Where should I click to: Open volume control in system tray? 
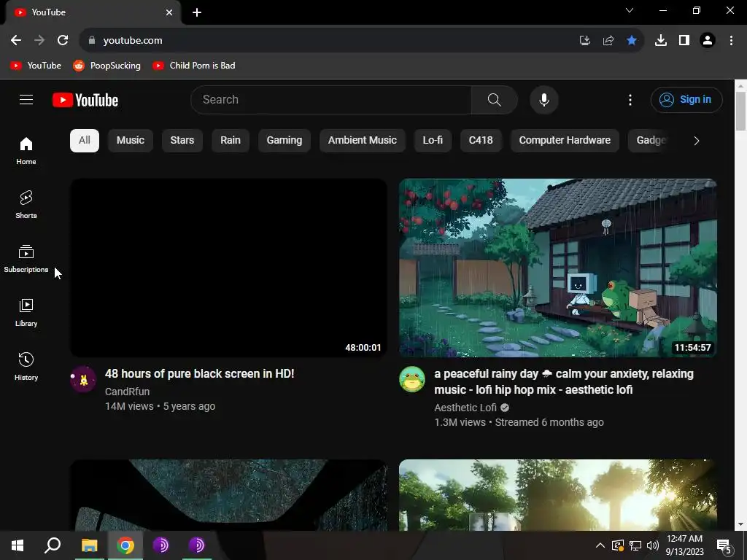[x=653, y=545]
